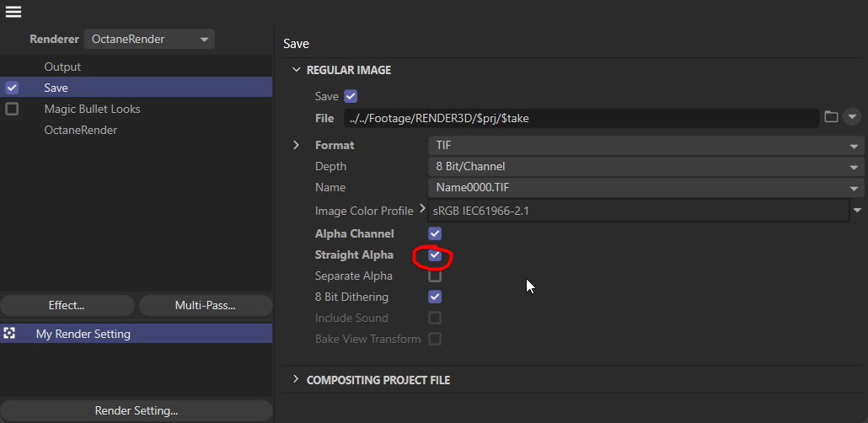This screenshot has height=423, width=868.
Task: Turn off 8 Bit Dithering
Action: (x=435, y=297)
